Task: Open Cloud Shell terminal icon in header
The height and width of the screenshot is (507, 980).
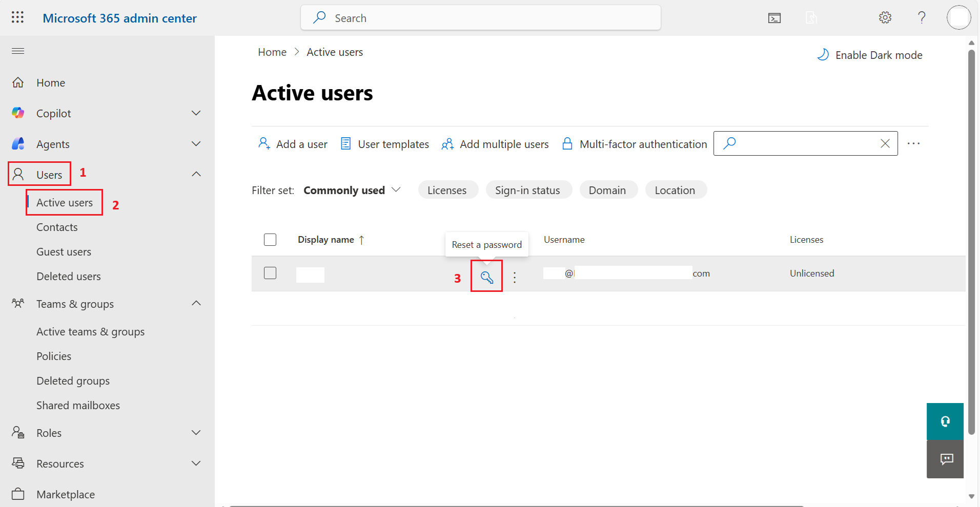Action: (774, 18)
